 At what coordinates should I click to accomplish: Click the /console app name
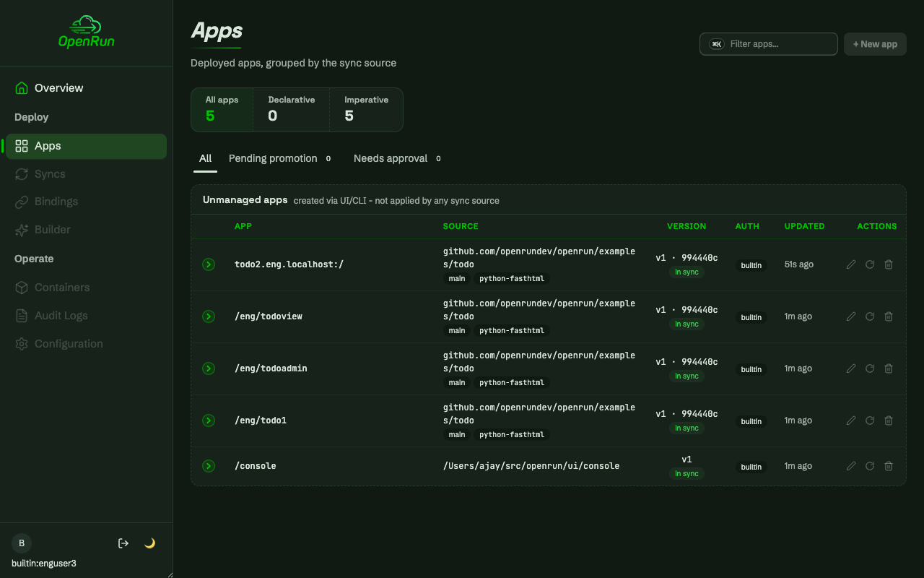[256, 466]
